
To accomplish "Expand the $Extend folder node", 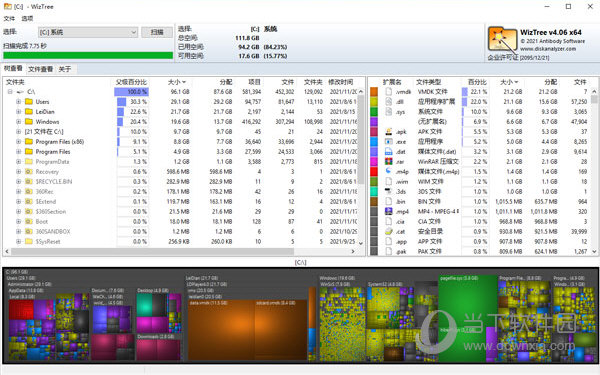I will point(18,201).
